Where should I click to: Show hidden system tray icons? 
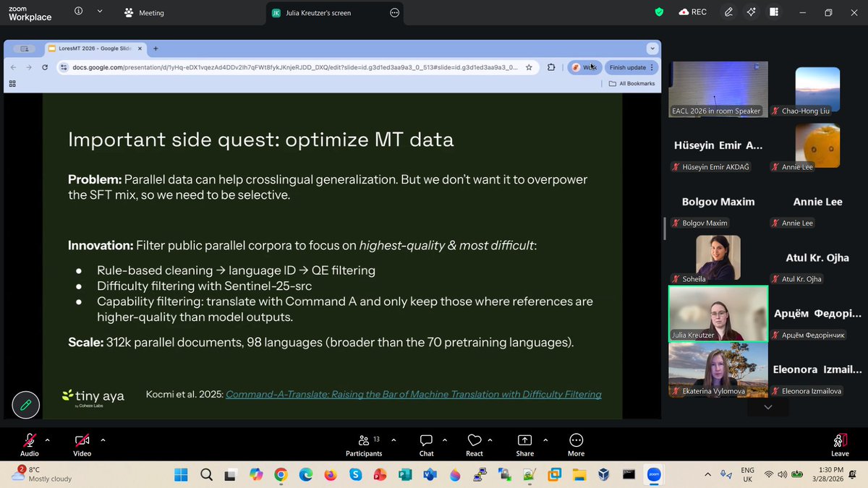pyautogui.click(x=707, y=474)
